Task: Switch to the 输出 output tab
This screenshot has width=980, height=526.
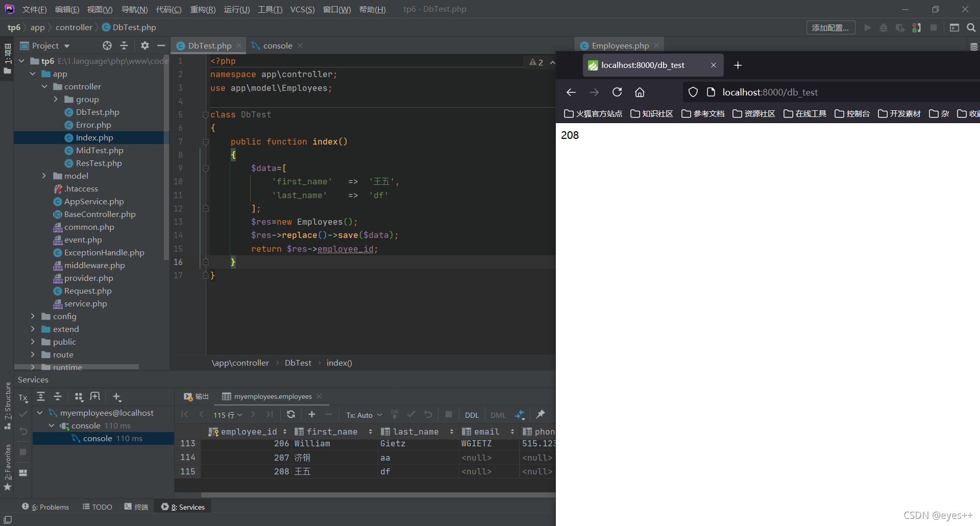Action: (197, 396)
